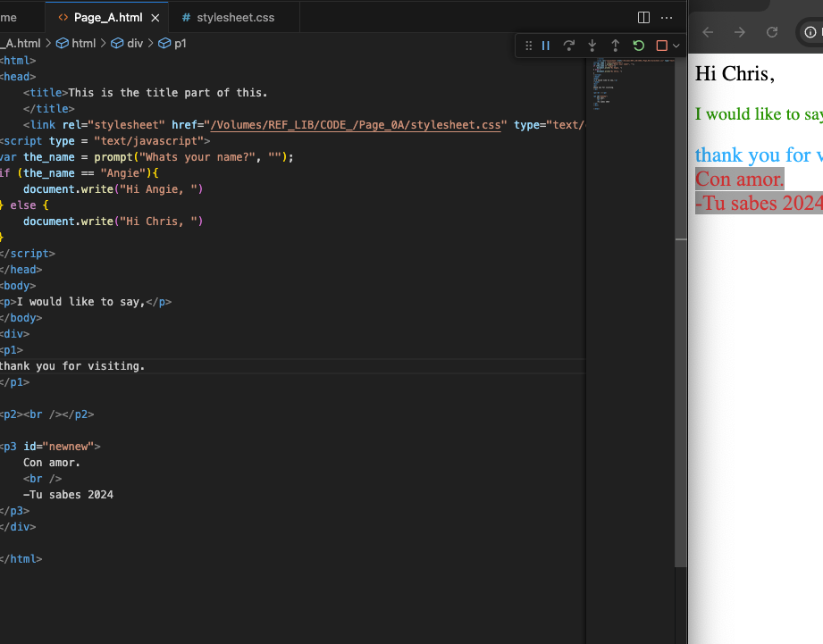
Task: Click the div breadcrumb cube icon
Action: (x=117, y=44)
